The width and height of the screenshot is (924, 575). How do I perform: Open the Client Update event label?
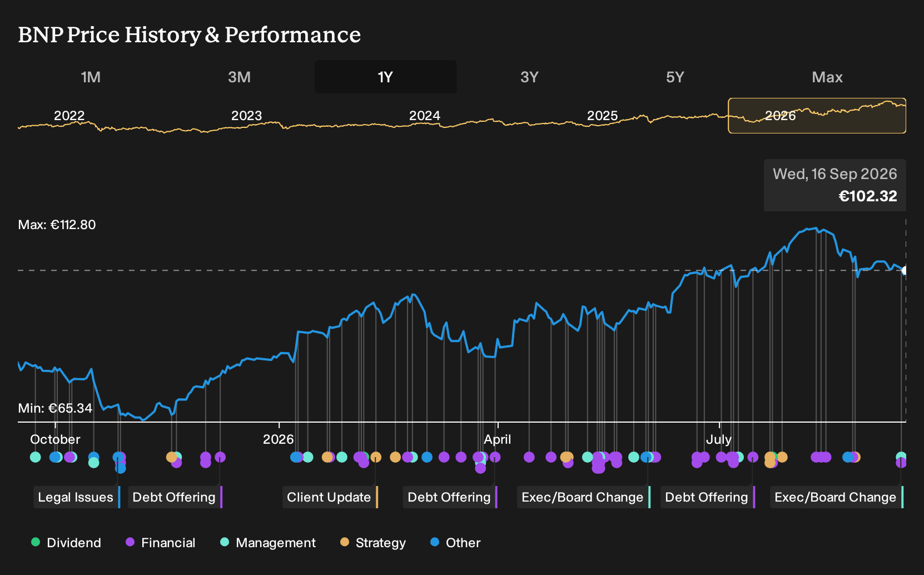point(330,497)
